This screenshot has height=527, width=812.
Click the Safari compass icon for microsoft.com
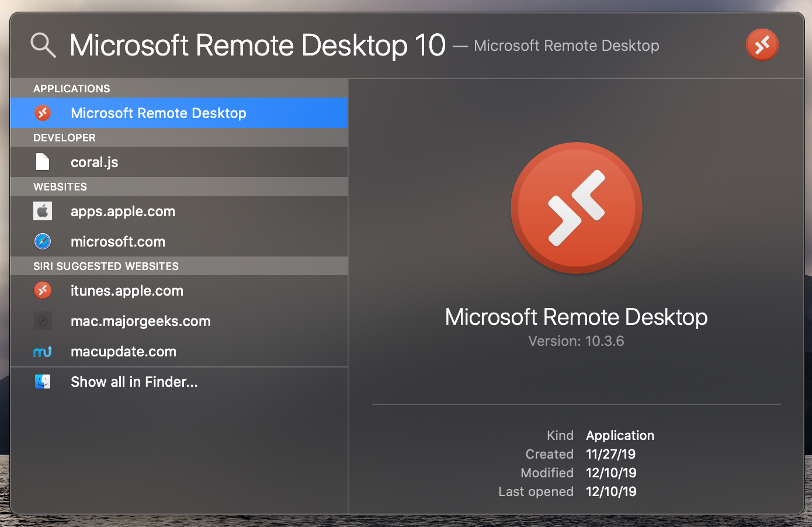tap(43, 241)
